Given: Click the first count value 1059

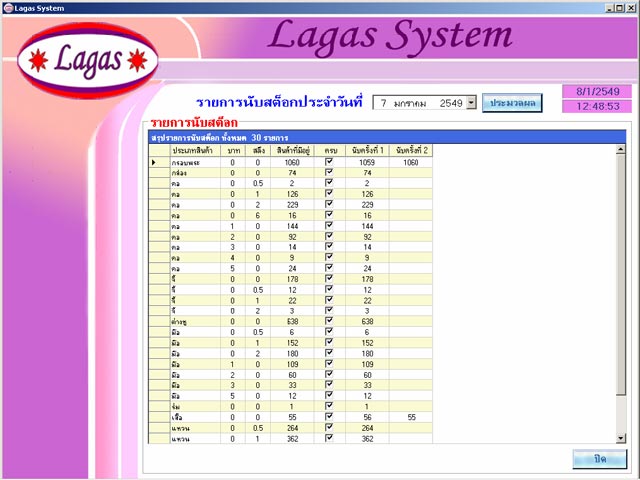Looking at the screenshot, I should pos(367,162).
